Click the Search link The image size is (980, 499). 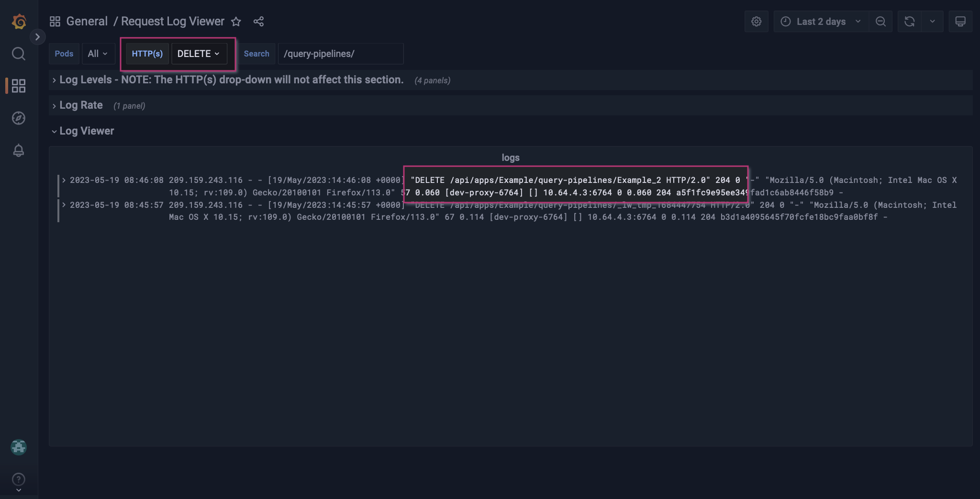tap(256, 54)
